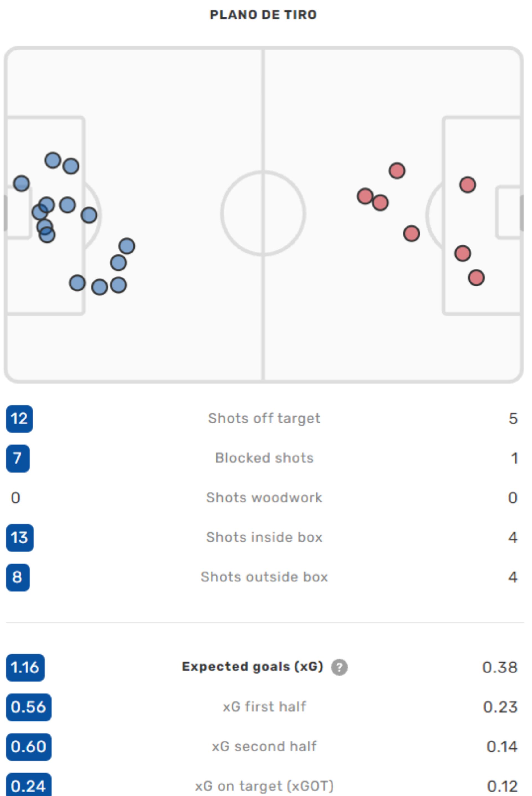
Task: Click the 0.38 away xG value
Action: (500, 667)
